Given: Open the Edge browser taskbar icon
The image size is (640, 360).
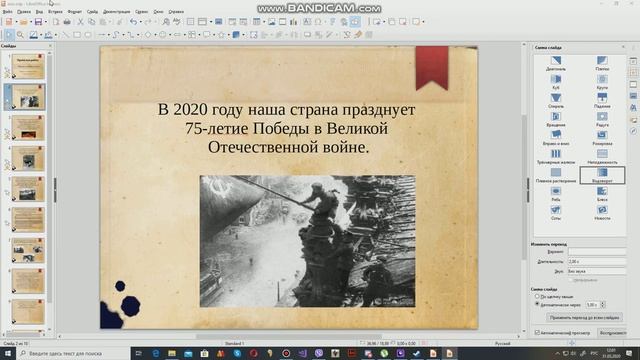Looking at the screenshot, I should coord(156,353).
